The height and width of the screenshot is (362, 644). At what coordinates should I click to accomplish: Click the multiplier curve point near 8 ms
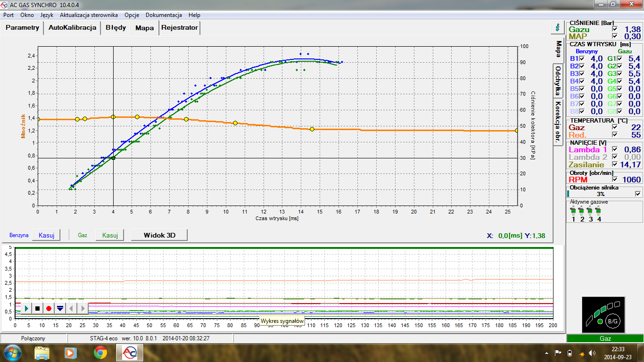click(x=186, y=119)
